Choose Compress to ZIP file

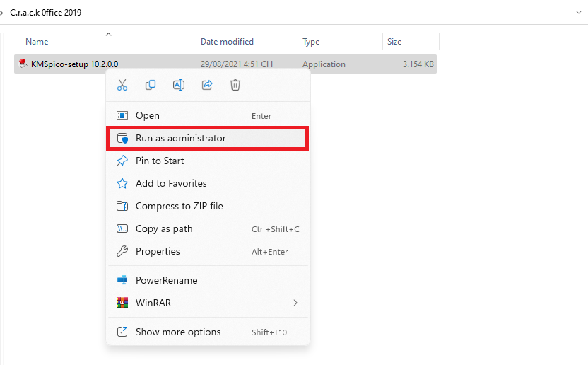pyautogui.click(x=179, y=206)
